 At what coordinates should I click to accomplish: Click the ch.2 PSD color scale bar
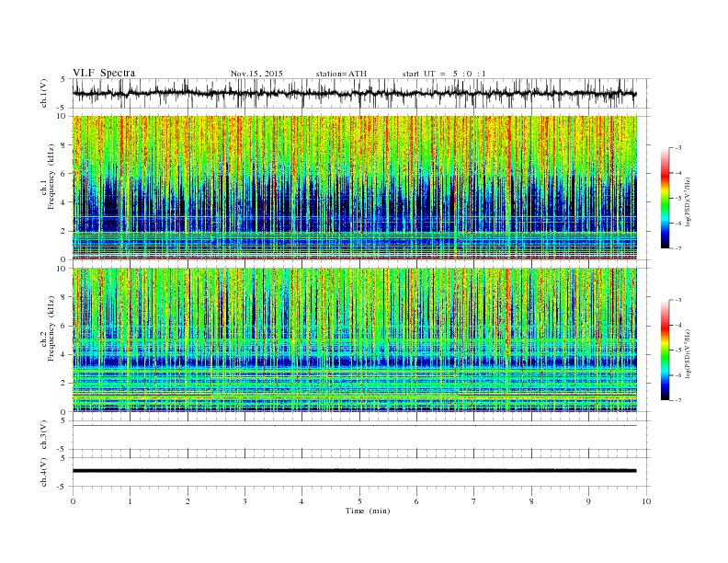coord(665,350)
